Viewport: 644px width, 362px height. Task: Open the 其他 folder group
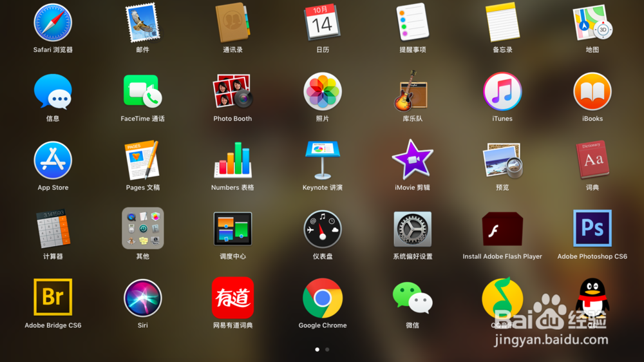tap(142, 228)
